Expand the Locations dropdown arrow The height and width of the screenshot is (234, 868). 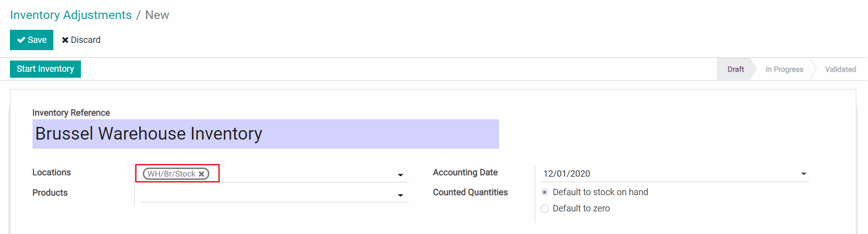pos(400,175)
